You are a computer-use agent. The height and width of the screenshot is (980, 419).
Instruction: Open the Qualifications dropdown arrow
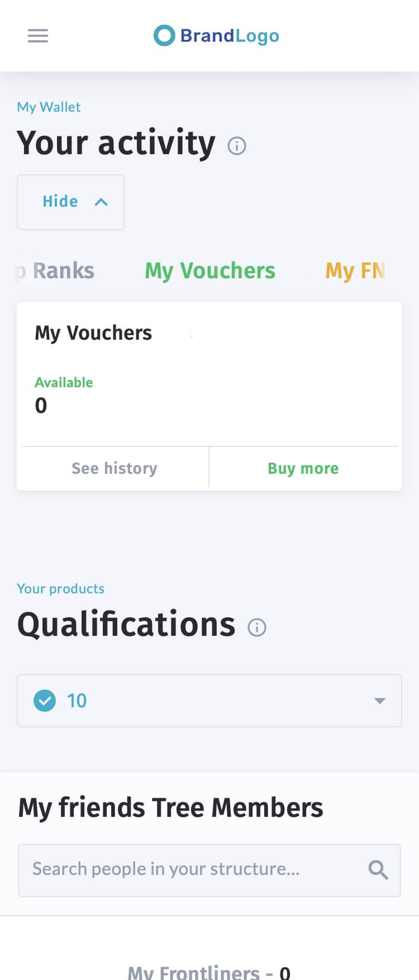pos(380,701)
